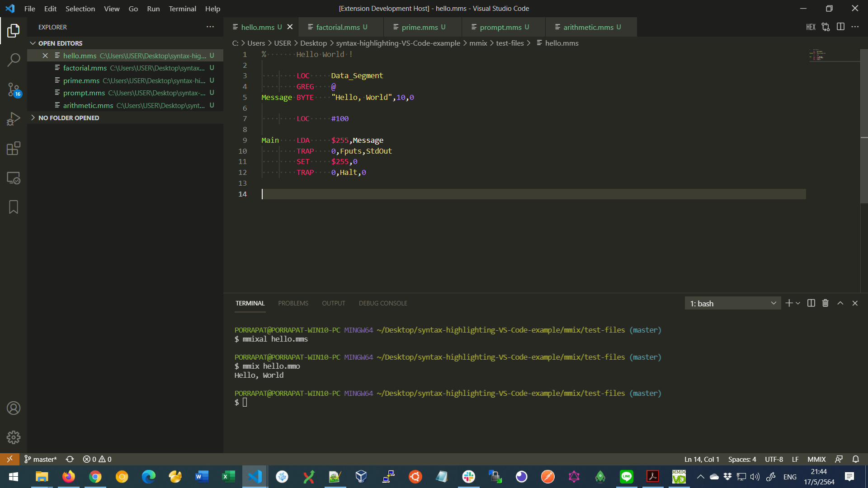Image resolution: width=868 pixels, height=488 pixels.
Task: Split the terminal panel
Action: 811,303
